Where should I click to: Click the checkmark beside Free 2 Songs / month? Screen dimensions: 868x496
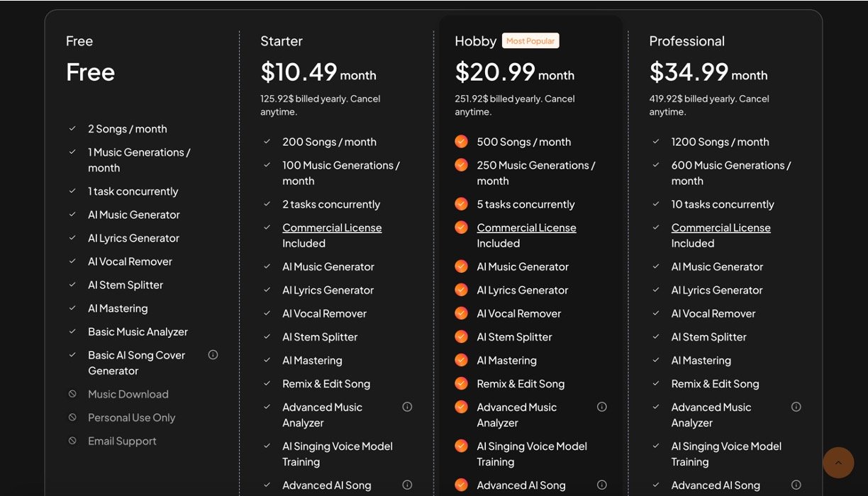pos(72,129)
